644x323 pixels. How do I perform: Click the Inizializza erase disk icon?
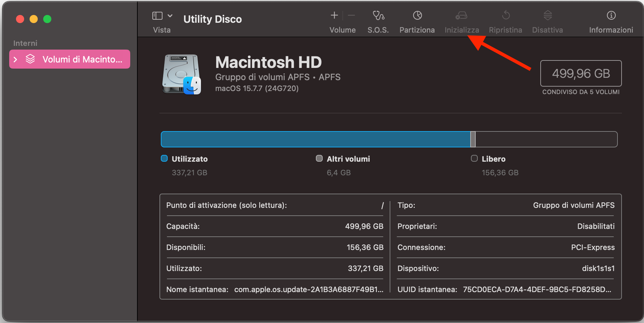pos(461,15)
